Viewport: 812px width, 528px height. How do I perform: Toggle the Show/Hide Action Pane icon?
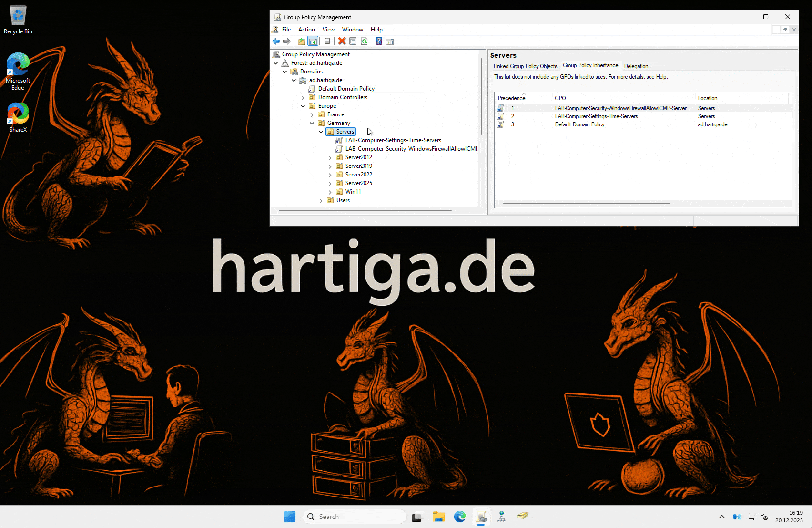pos(390,41)
